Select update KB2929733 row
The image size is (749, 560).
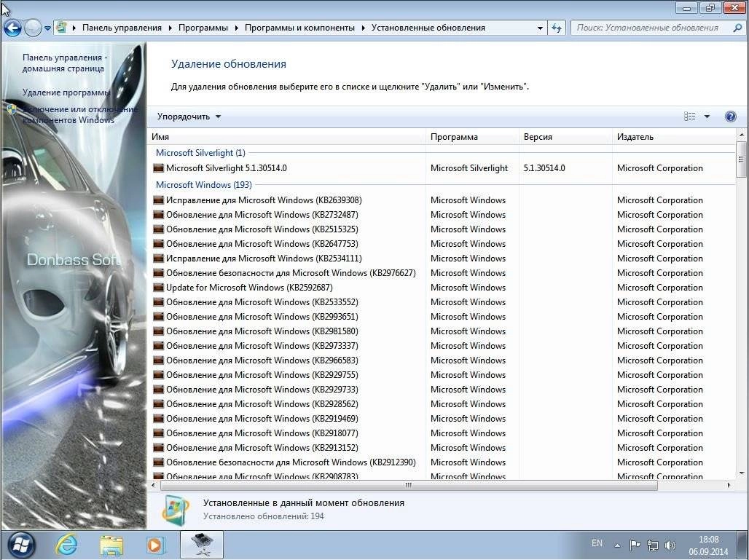click(442, 390)
